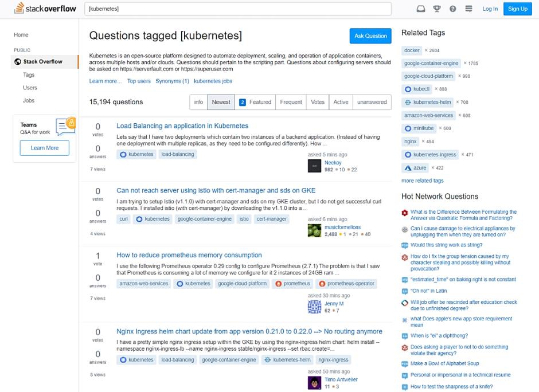Click site icon beside 'Would this string work'
The image size is (539, 392).
point(405,245)
